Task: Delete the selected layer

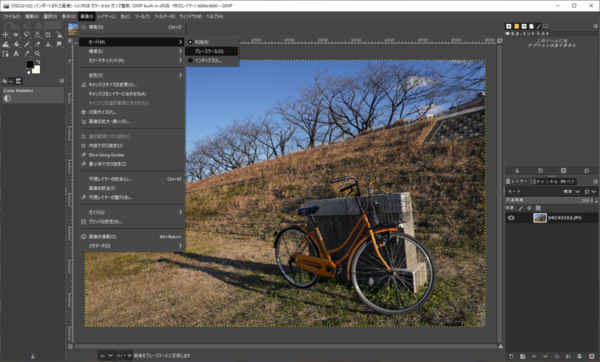Action: pyautogui.click(x=591, y=356)
